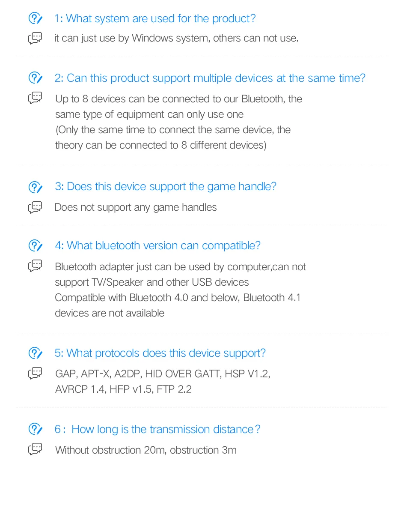Click the question icon for transmission distance question
The width and height of the screenshot is (398, 532).
[35, 429]
